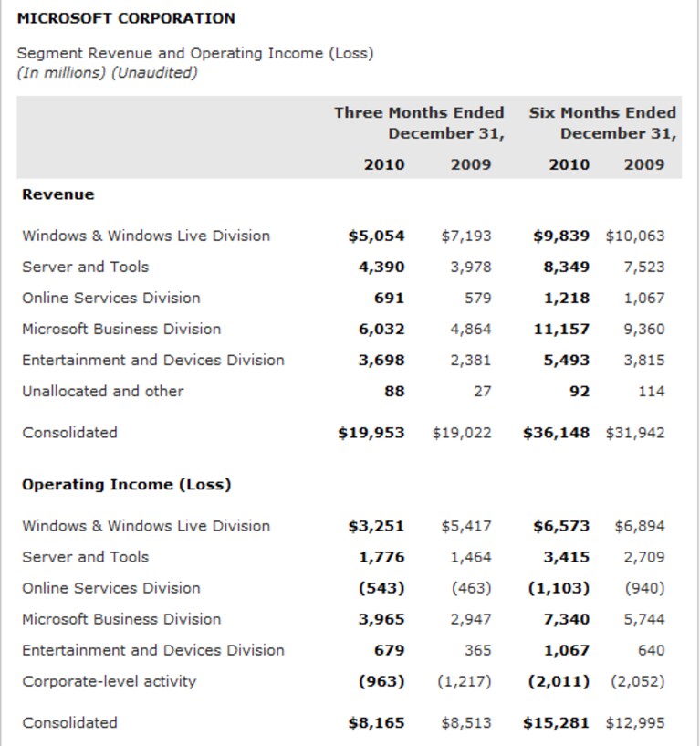Click the Operating Income (Loss) heading
The height and width of the screenshot is (746, 700).
tap(127, 484)
